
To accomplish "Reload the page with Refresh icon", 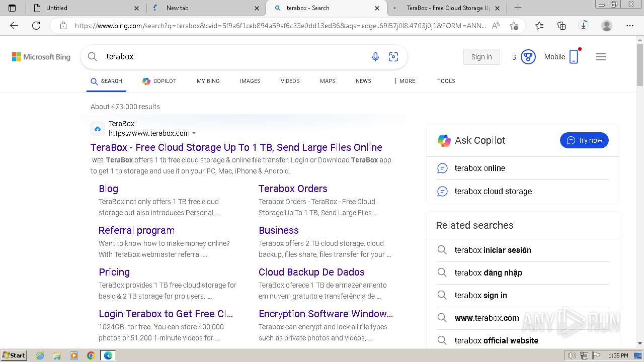I will pyautogui.click(x=36, y=26).
